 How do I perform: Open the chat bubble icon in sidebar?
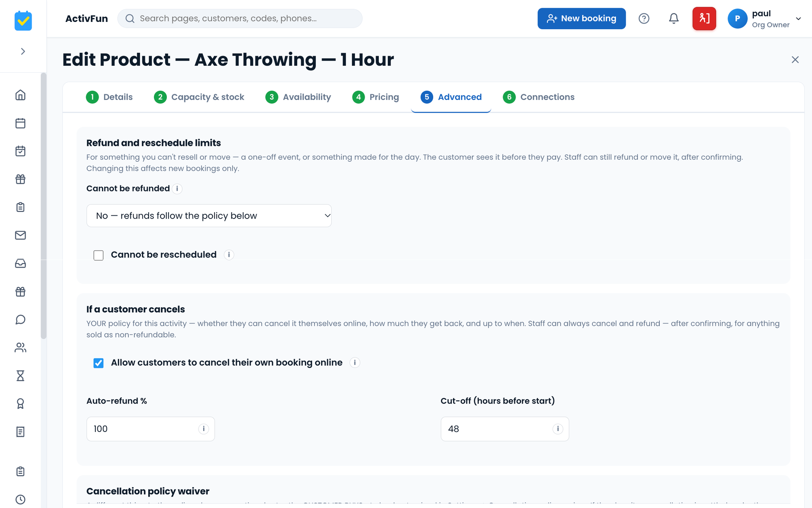tap(20, 319)
